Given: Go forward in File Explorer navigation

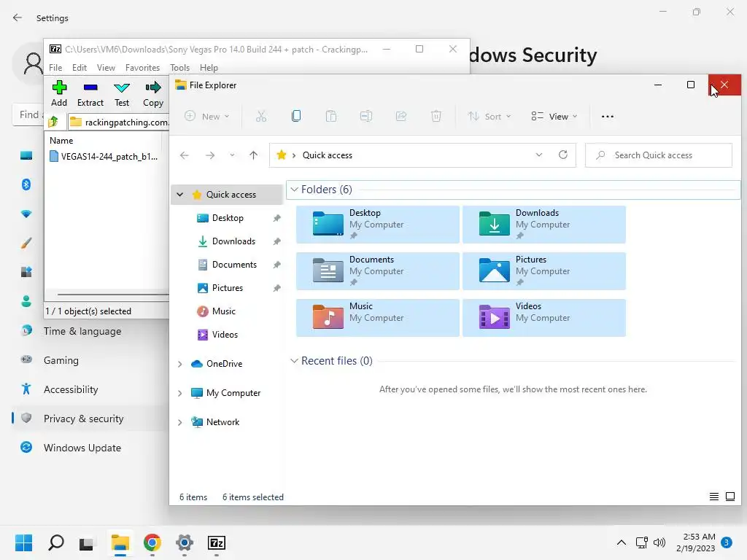Looking at the screenshot, I should (x=210, y=155).
